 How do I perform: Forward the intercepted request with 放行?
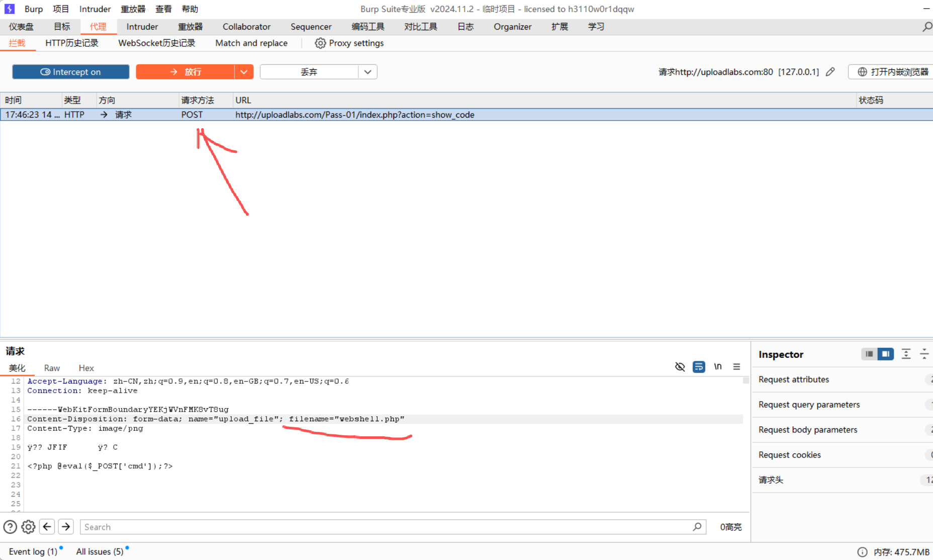tap(185, 72)
